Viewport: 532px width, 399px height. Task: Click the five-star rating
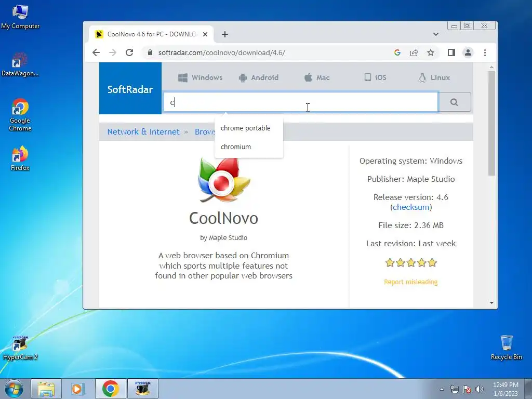pos(411,262)
